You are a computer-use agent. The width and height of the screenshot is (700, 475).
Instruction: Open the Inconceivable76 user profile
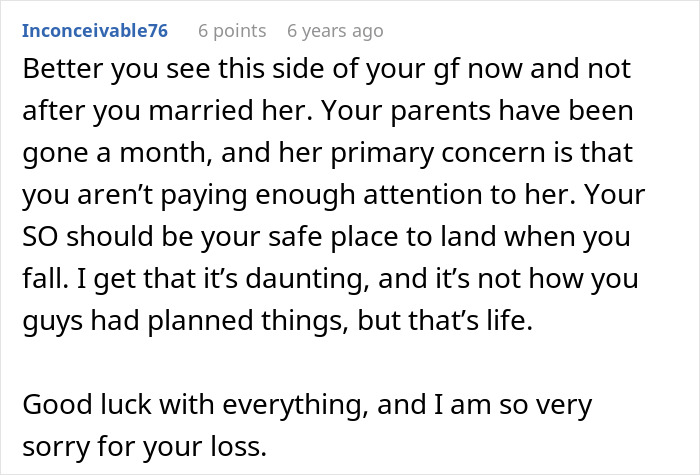[x=95, y=31]
